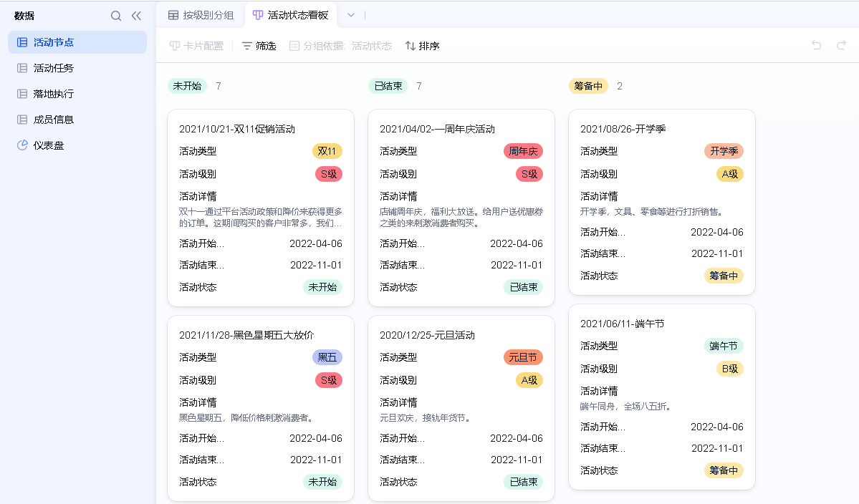
Task: Click the 筛选 filter icon
Action: [x=247, y=46]
